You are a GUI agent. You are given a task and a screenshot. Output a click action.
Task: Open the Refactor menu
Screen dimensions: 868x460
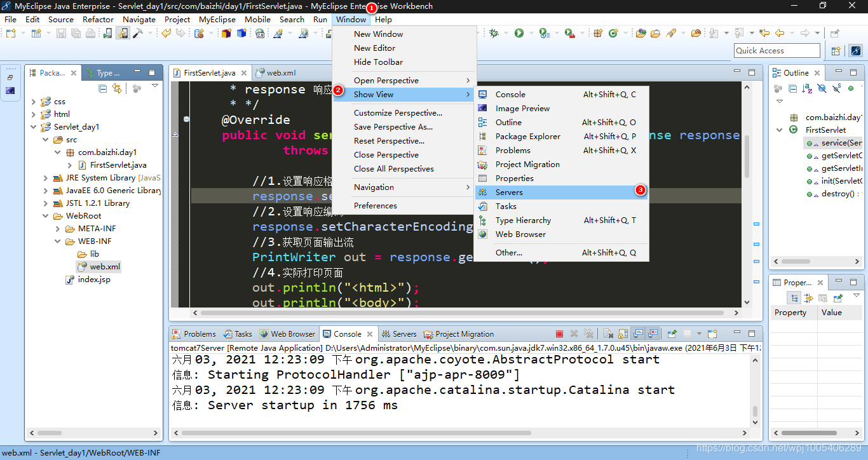(x=98, y=19)
